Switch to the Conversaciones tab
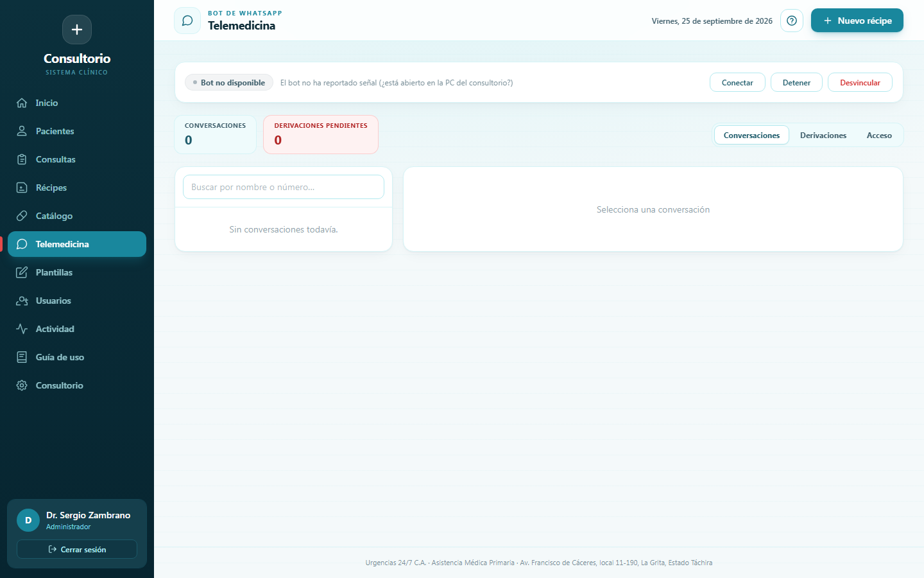This screenshot has height=578, width=924. click(751, 135)
